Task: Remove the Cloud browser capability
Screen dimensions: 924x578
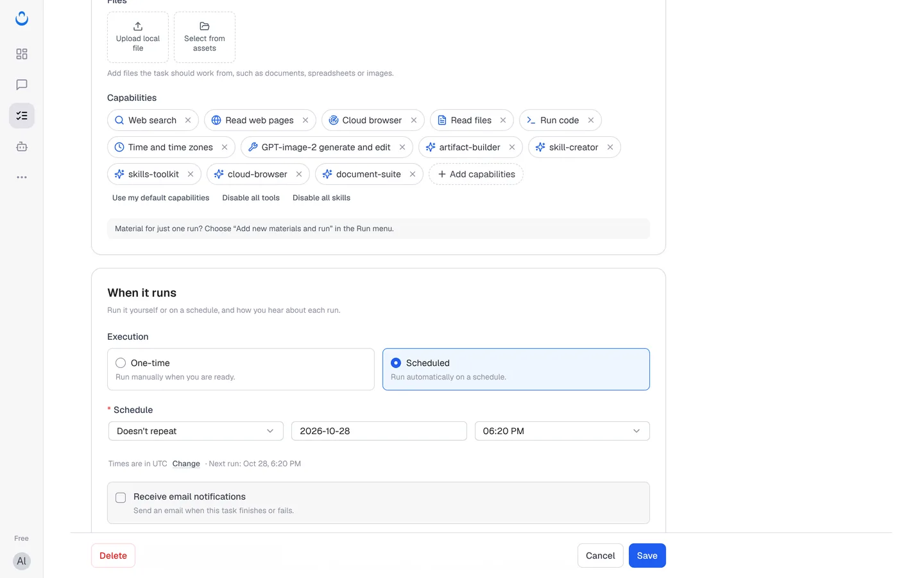Action: 414,120
